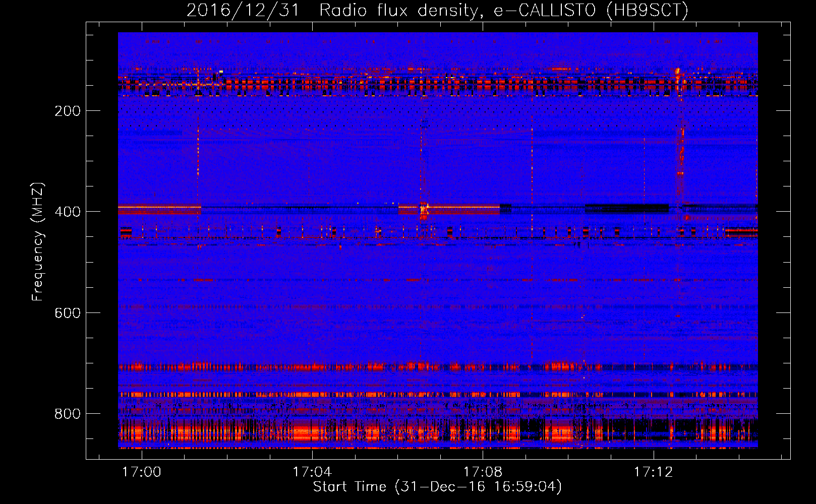
Task: Click the "Frequency (MHZ)" axis label
Action: [38, 242]
